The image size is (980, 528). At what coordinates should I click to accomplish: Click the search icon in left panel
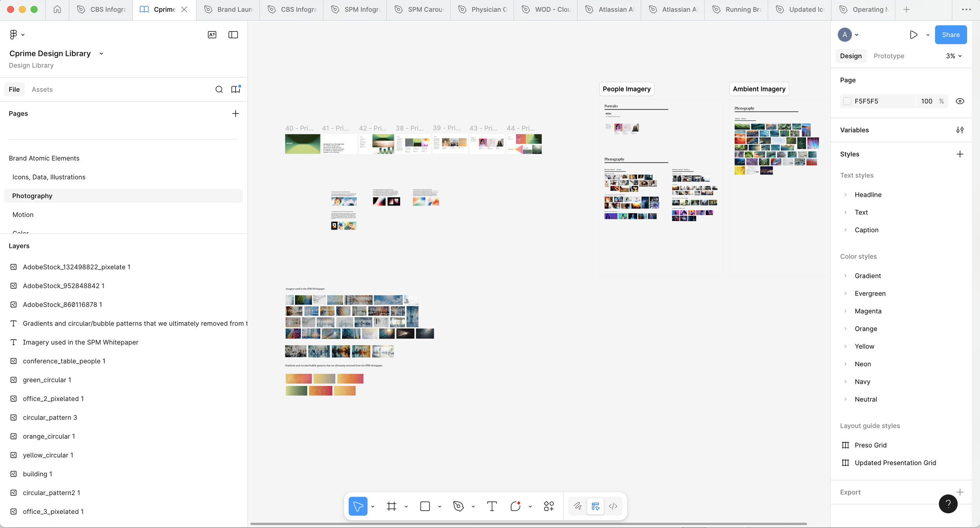(x=219, y=89)
